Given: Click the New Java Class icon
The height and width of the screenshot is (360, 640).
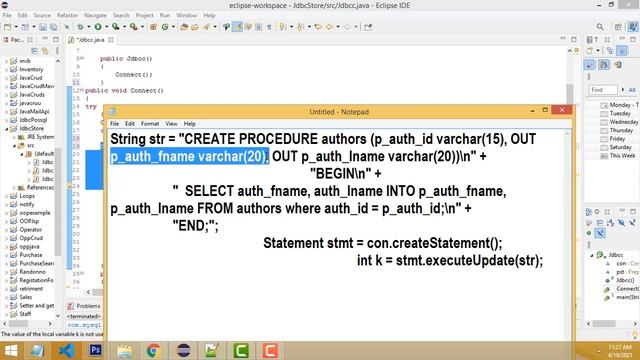Looking at the screenshot, I should pyautogui.click(x=165, y=27).
